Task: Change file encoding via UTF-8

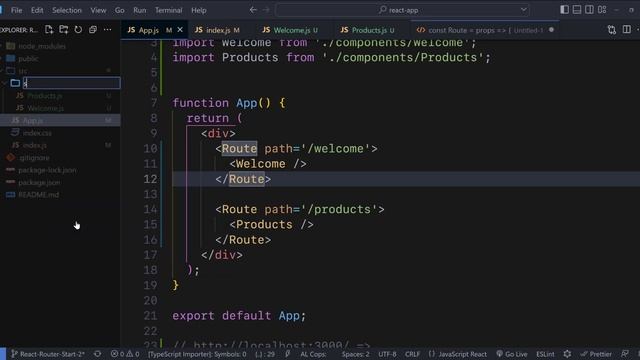Action: tap(387, 354)
